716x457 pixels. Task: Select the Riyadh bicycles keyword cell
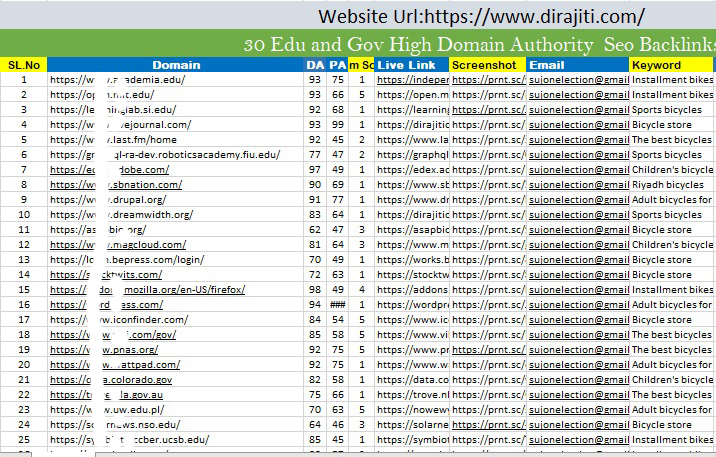click(670, 185)
